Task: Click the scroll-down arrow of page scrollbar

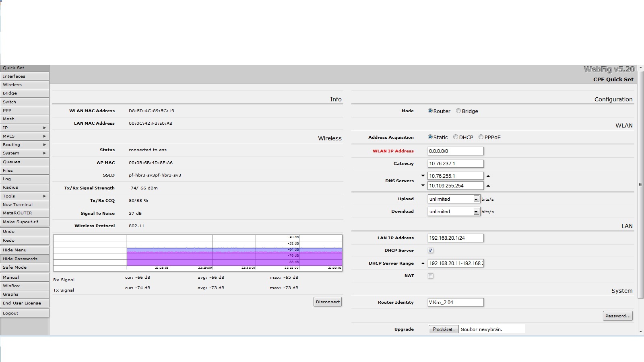Action: (x=641, y=332)
